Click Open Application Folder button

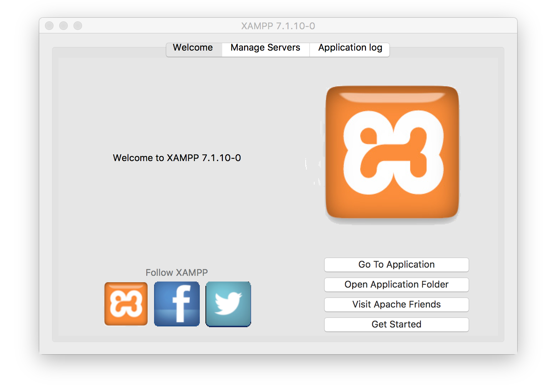397,285
